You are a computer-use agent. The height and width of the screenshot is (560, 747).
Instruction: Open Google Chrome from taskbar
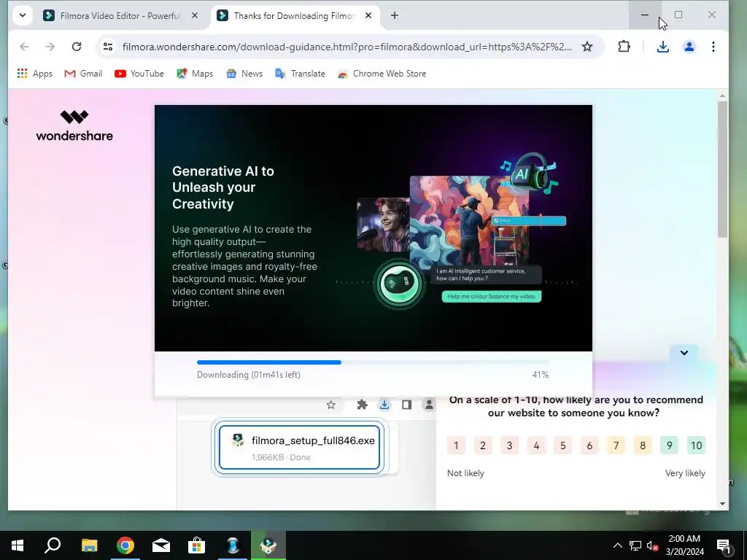125,545
